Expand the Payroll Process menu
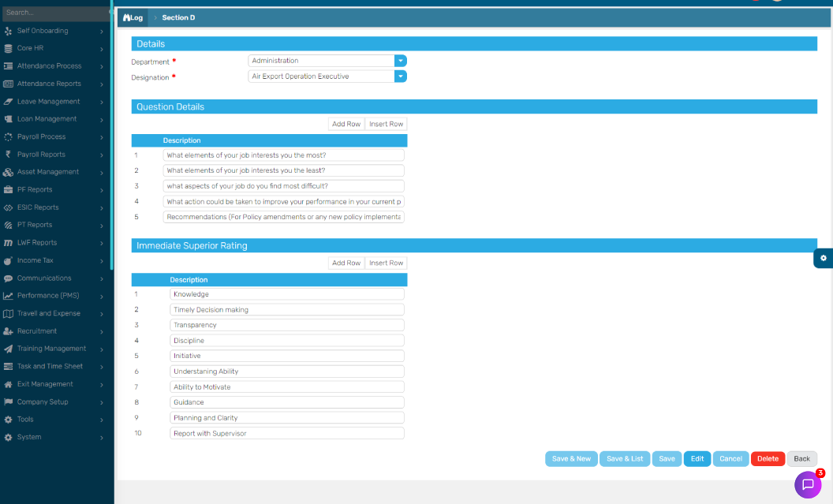Viewport: 833px width, 504px height. pyautogui.click(x=54, y=136)
